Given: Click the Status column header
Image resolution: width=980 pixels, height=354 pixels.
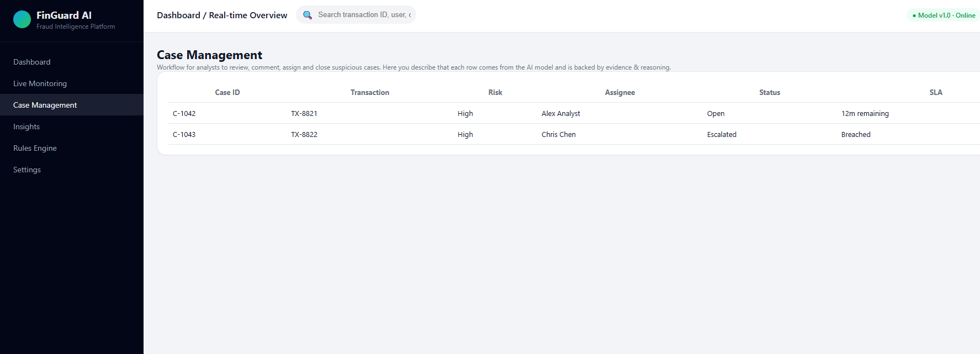Looking at the screenshot, I should 770,92.
